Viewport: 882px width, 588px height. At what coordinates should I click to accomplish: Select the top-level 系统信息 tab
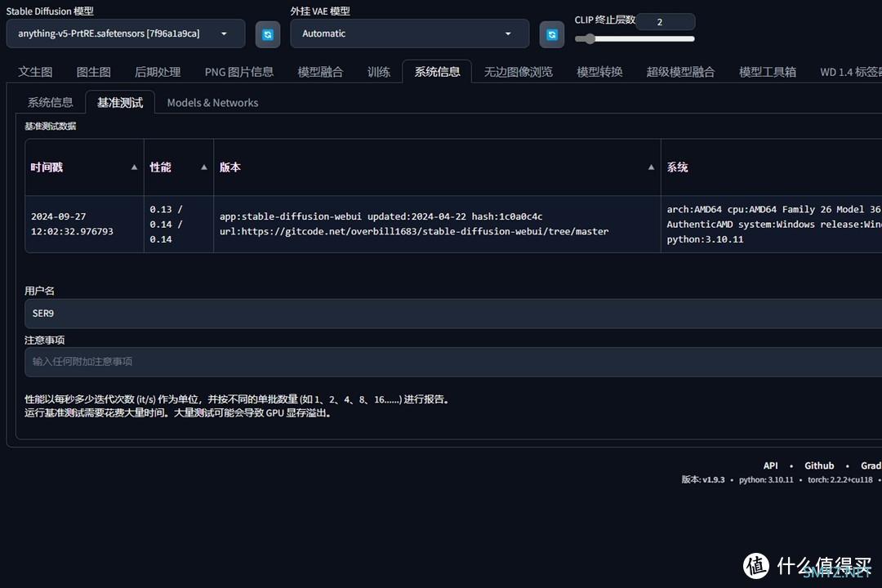coord(437,72)
